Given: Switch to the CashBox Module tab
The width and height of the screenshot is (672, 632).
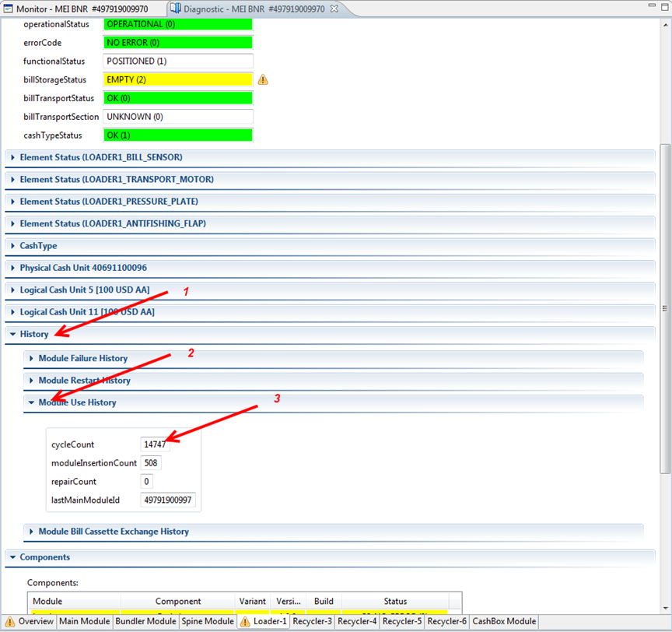Looking at the screenshot, I should point(504,622).
